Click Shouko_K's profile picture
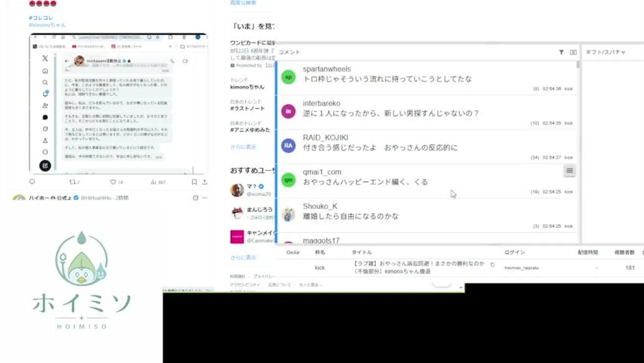The image size is (644, 363). 288,214
